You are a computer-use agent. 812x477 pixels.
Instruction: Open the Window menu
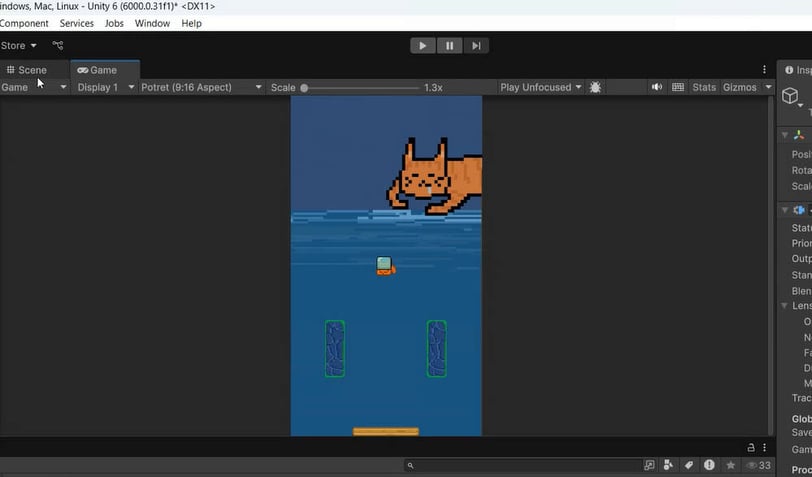[x=152, y=23]
